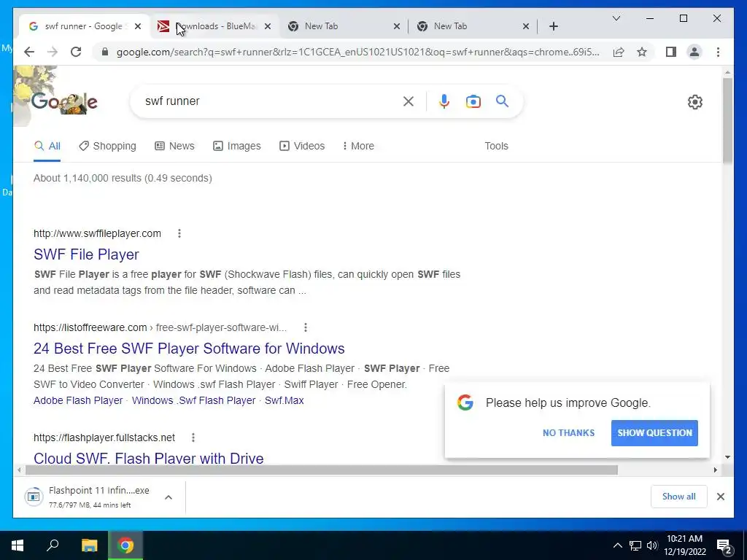Clear the search box text
Viewport: 747px width, 560px height.
tap(409, 101)
